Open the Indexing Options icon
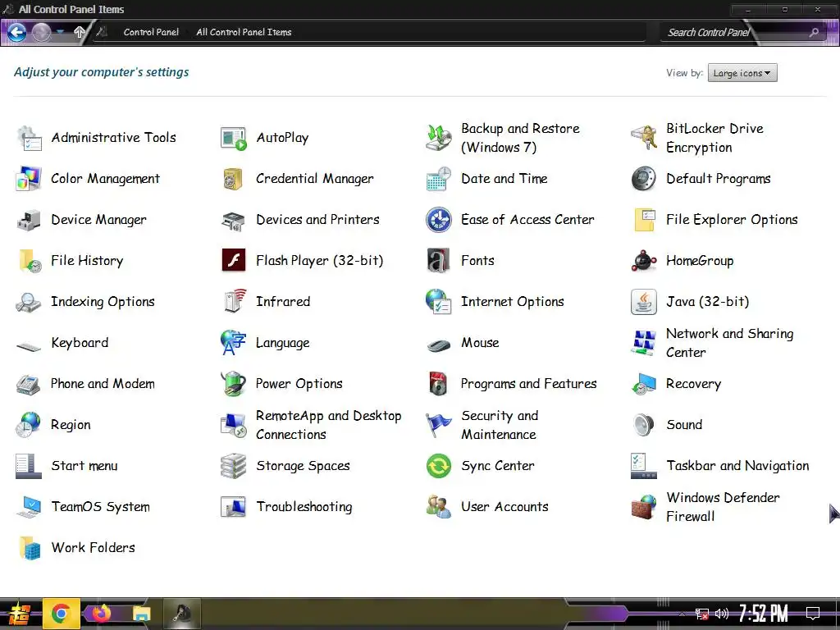Screen dimensions: 840x630 29,302
